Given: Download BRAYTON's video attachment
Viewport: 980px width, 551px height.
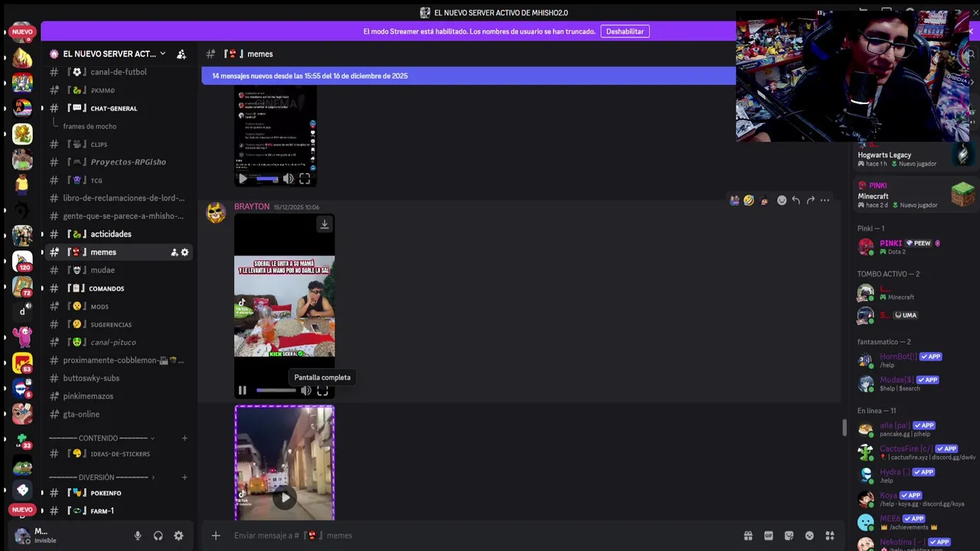Looking at the screenshot, I should pyautogui.click(x=325, y=224).
